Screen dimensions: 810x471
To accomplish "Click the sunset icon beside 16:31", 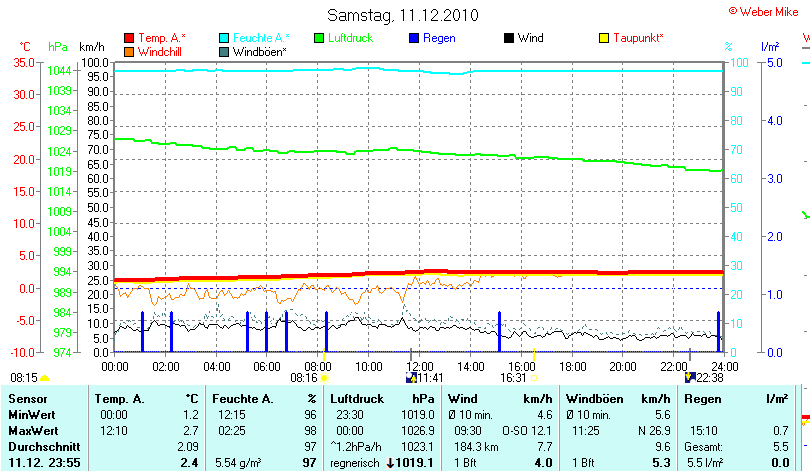I will click(534, 378).
